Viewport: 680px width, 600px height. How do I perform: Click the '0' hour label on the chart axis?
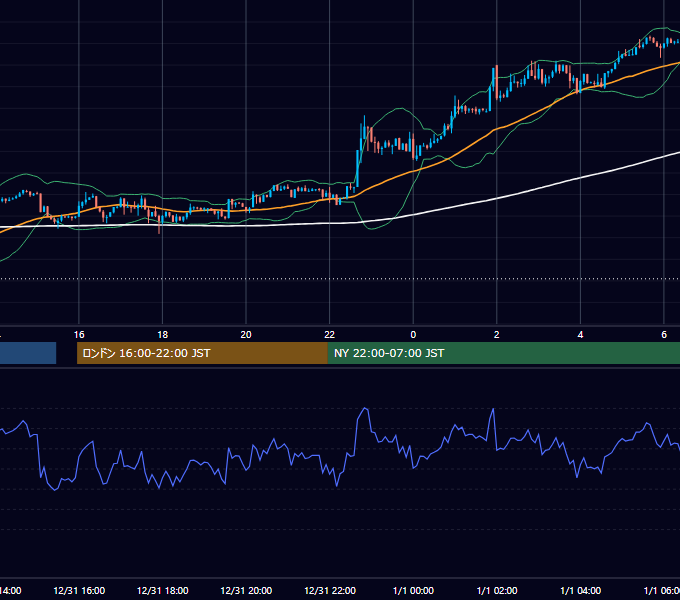pyautogui.click(x=413, y=335)
